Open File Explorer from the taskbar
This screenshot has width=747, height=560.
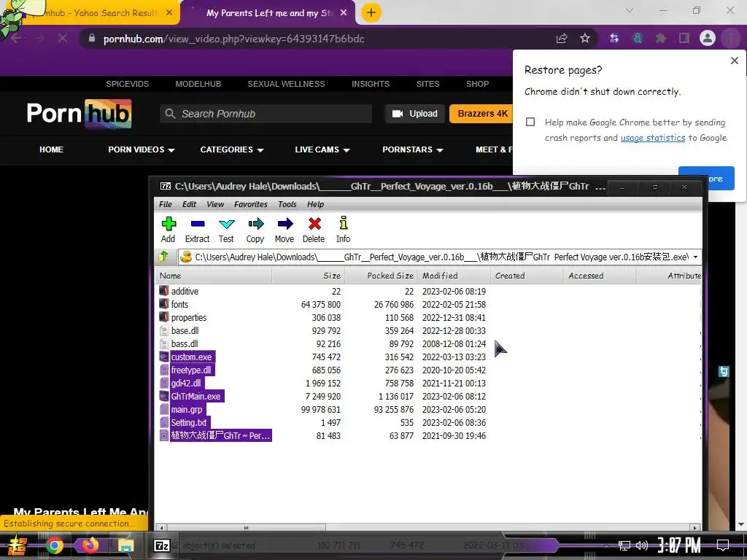[125, 545]
